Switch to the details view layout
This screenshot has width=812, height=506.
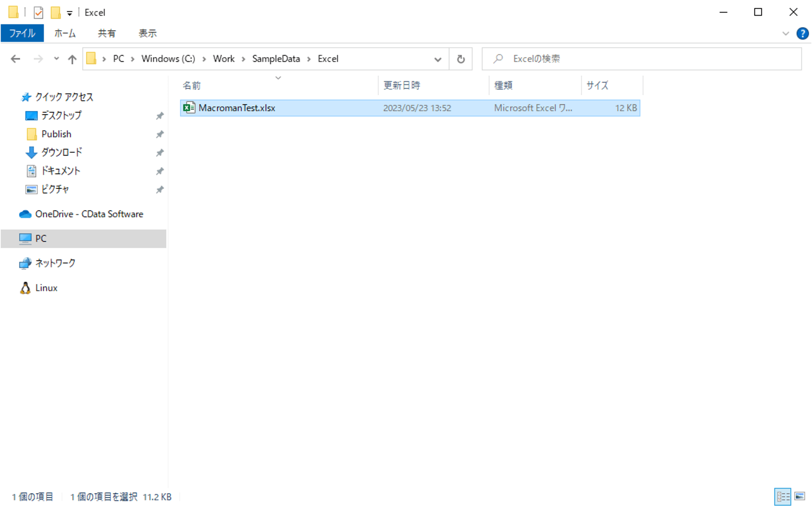782,496
